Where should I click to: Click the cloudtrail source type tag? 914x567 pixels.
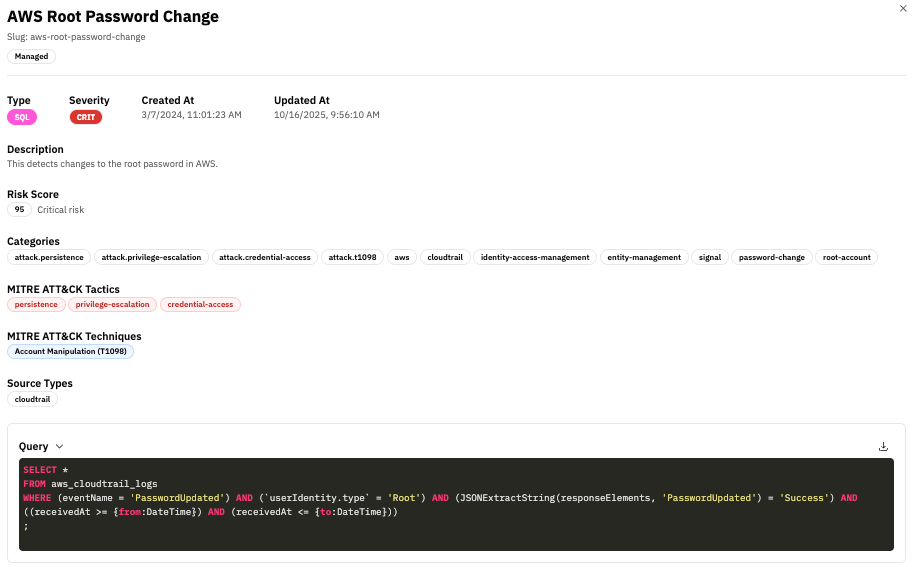tap(32, 399)
